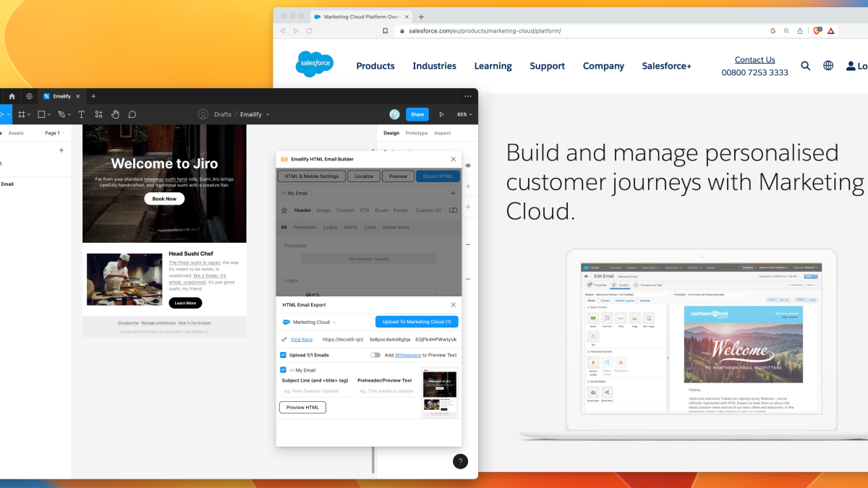The height and width of the screenshot is (488, 868).
Task: Open the Brave shields icon
Action: [818, 31]
